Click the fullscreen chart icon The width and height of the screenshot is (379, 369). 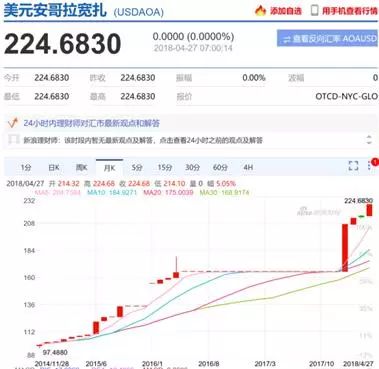point(353,165)
